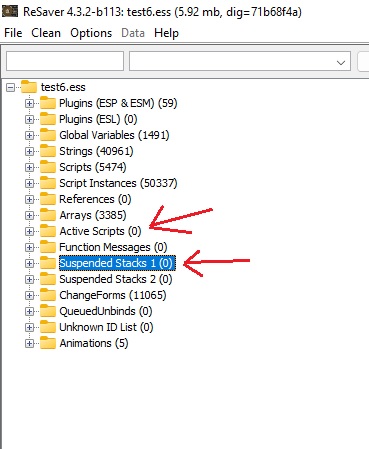Open the Help menu
Viewport: 369px width, 449px height.
click(166, 33)
